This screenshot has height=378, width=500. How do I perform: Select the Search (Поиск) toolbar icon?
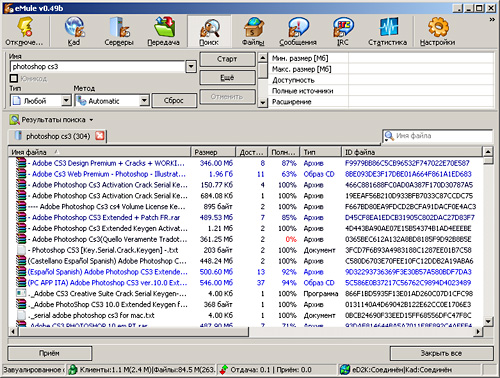click(209, 28)
